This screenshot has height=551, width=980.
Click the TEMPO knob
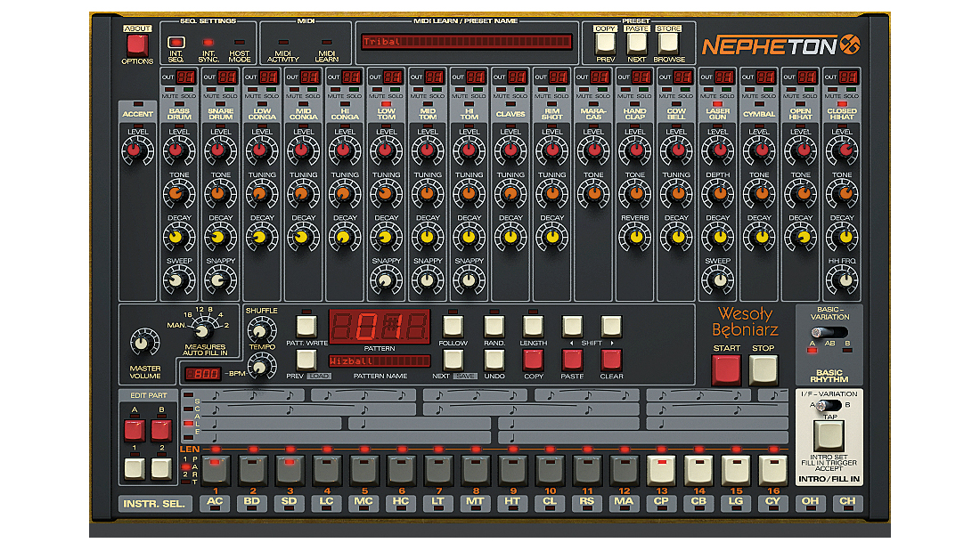pyautogui.click(x=261, y=366)
